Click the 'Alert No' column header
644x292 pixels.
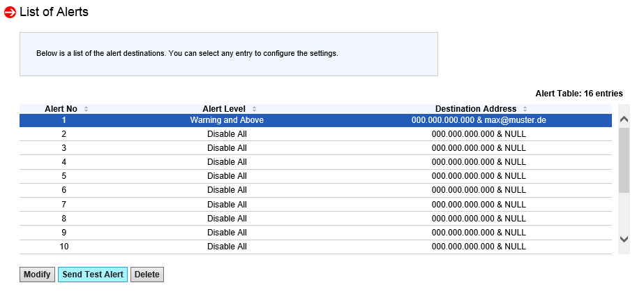(61, 109)
